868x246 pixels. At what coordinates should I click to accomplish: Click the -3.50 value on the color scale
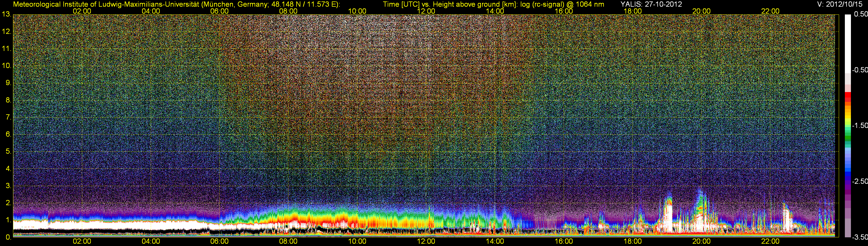[x=860, y=237]
